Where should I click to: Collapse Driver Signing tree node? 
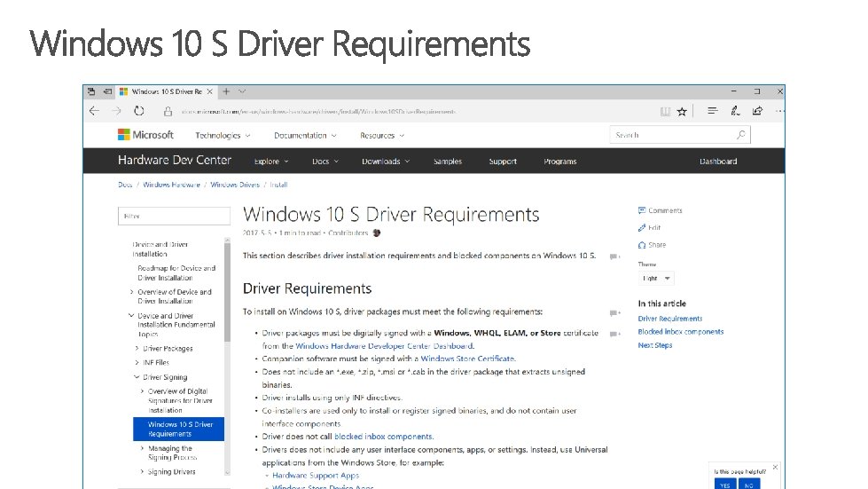click(x=137, y=377)
